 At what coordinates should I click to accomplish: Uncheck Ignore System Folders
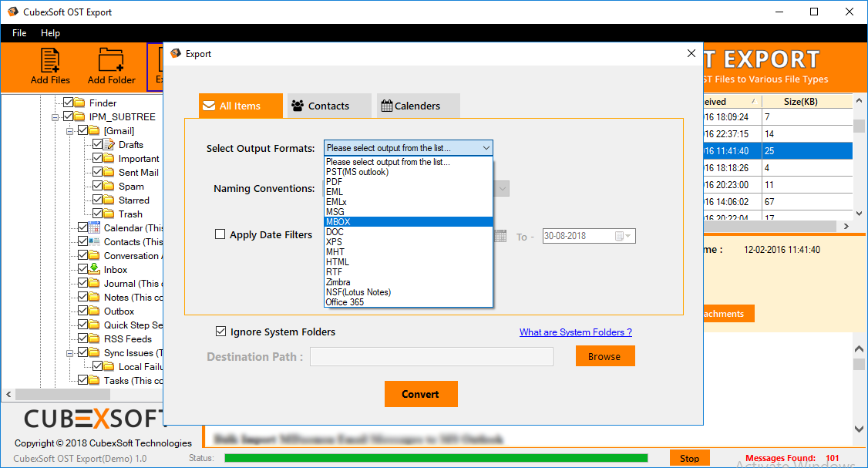coord(221,332)
